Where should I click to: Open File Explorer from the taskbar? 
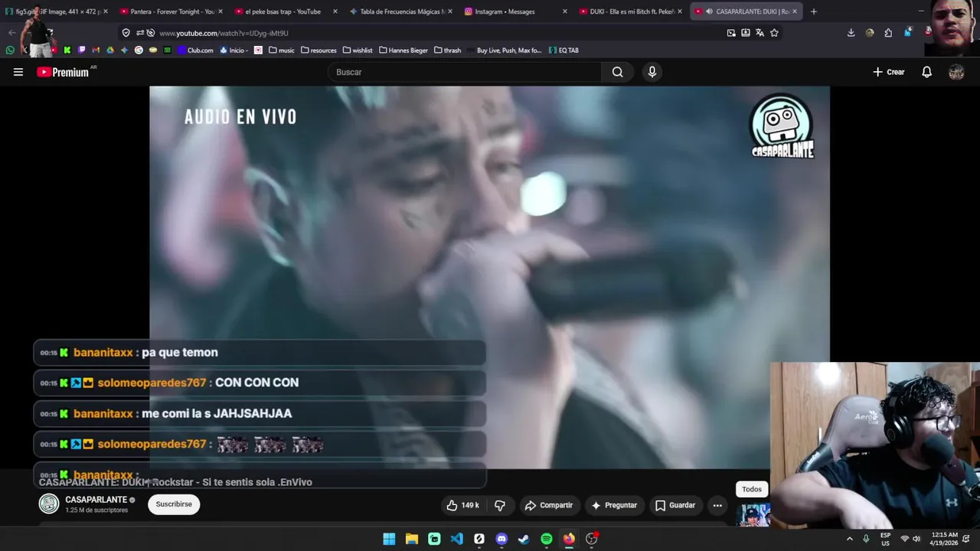click(412, 539)
